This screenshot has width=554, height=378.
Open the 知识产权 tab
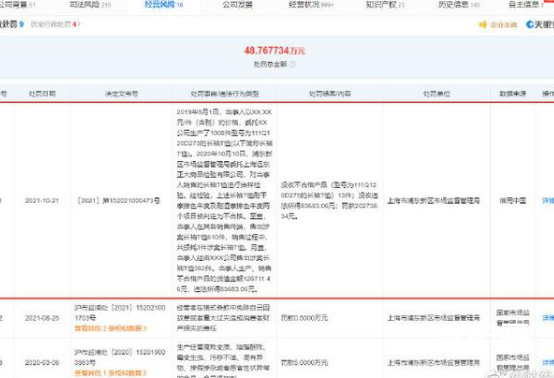click(x=385, y=5)
